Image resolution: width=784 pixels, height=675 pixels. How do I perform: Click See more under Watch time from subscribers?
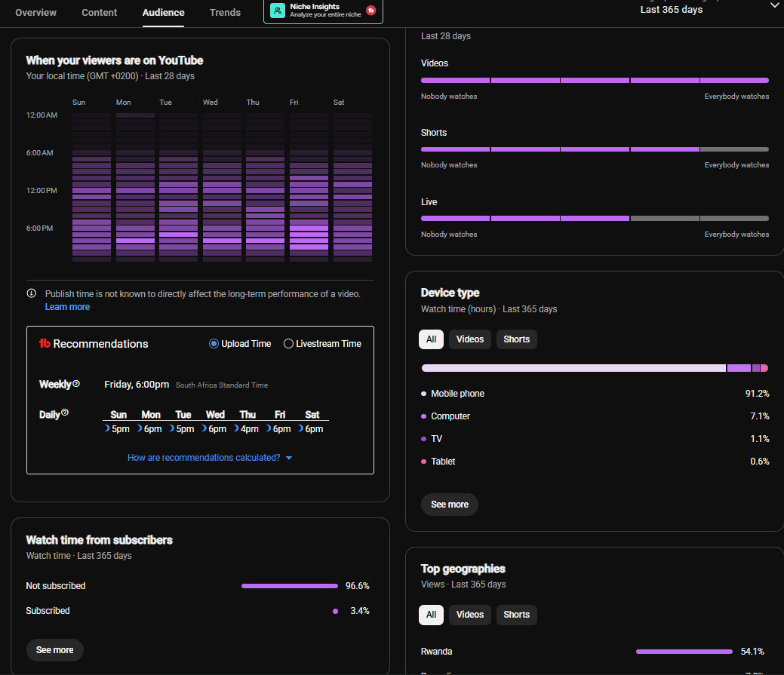tap(54, 650)
